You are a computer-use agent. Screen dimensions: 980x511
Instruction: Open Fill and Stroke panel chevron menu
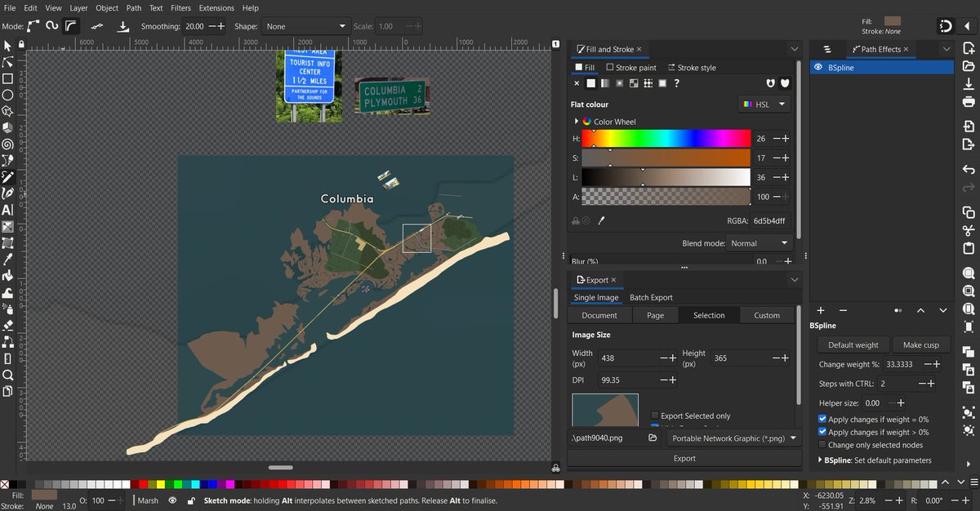795,50
